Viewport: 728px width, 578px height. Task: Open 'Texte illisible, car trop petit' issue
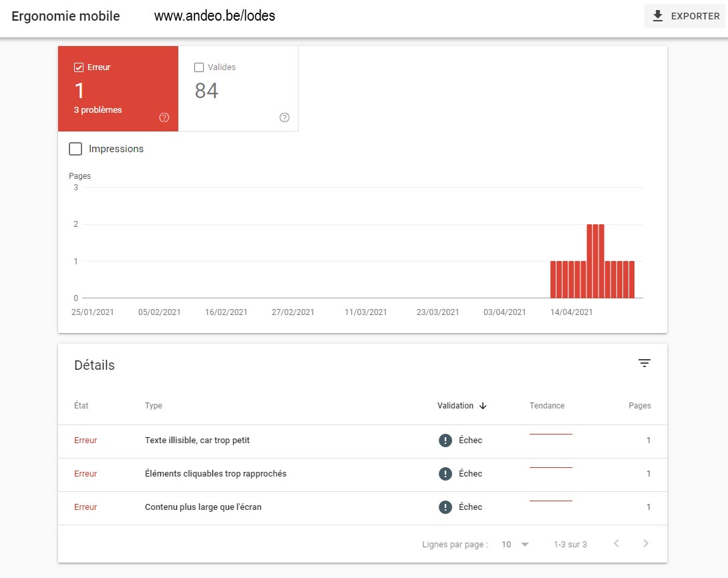coord(197,441)
